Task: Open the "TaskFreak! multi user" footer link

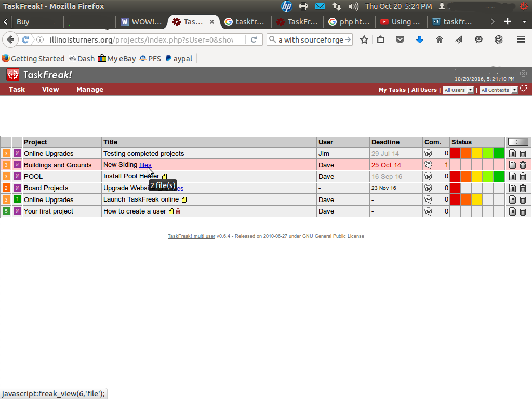Action: click(x=192, y=236)
